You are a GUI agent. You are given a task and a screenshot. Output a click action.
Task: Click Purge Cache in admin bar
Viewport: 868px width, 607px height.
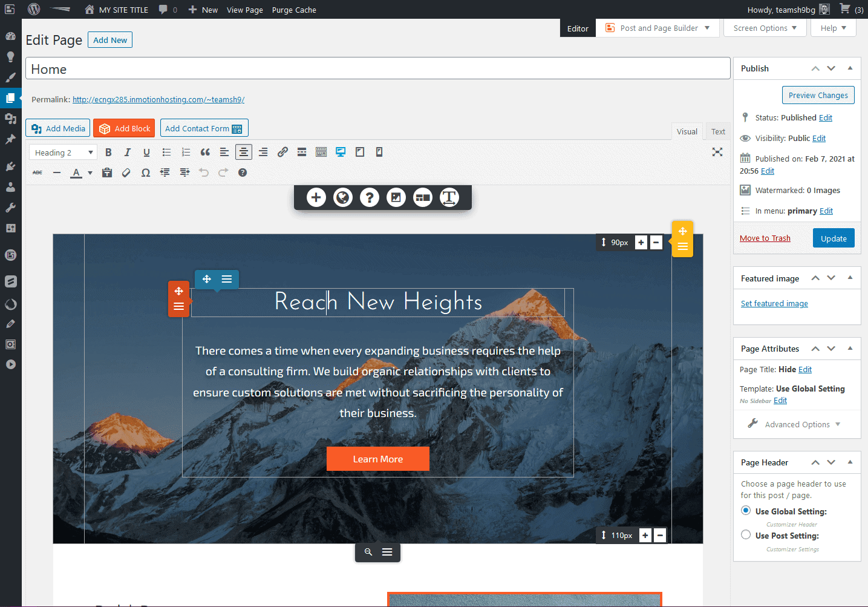pos(294,10)
